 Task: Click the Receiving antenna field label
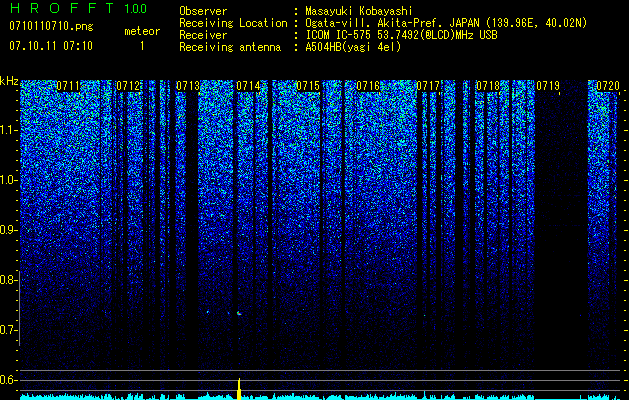(x=230, y=47)
